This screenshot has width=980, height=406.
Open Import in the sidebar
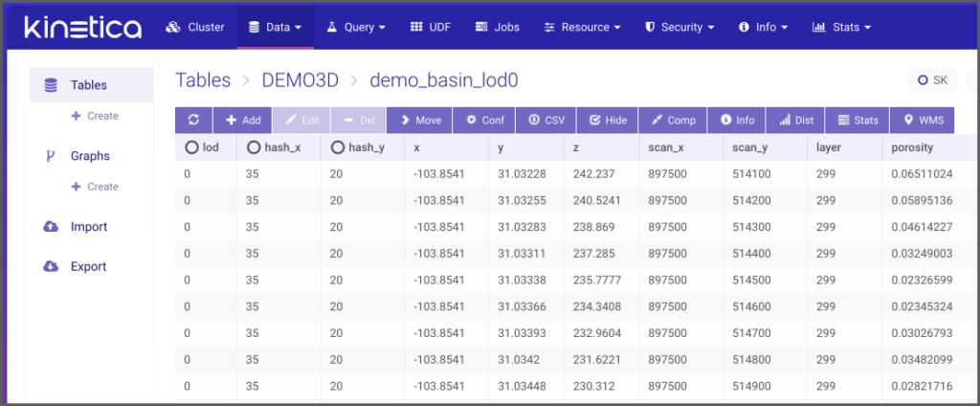point(88,227)
